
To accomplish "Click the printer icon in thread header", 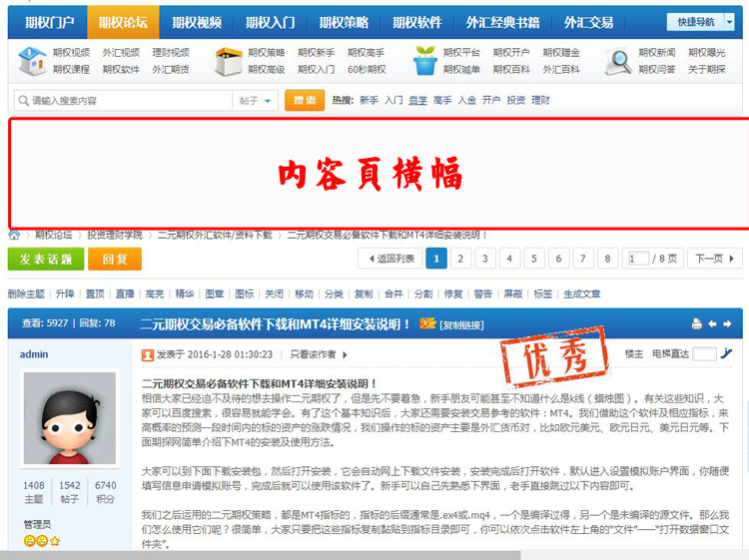I will tap(697, 324).
